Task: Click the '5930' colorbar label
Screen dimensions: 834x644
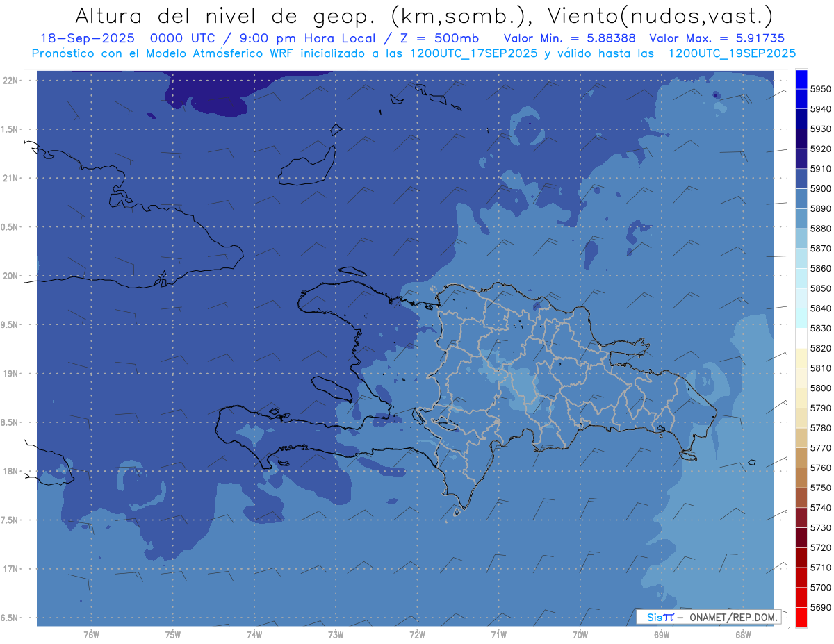Action: (x=821, y=129)
